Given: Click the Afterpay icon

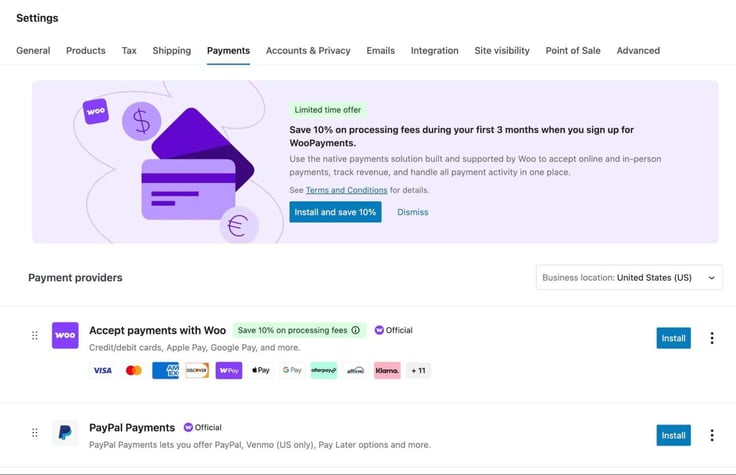Looking at the screenshot, I should tap(324, 370).
